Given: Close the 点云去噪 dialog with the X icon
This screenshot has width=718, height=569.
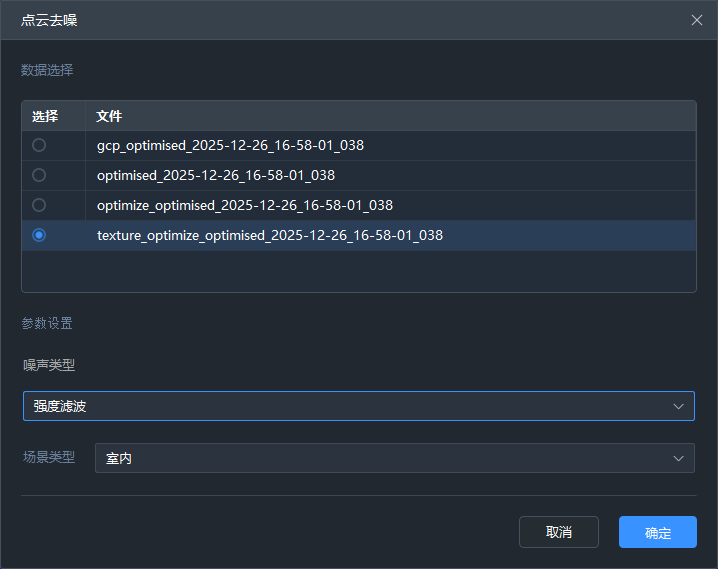Looking at the screenshot, I should (697, 20).
